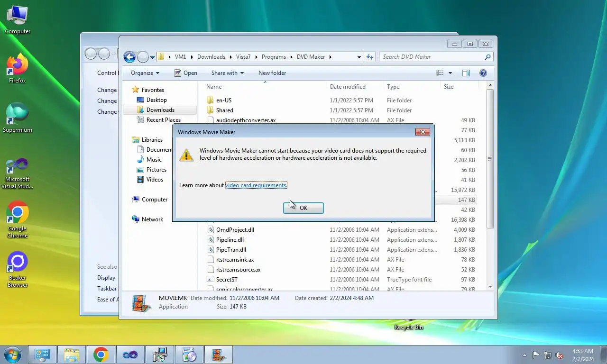Viewport: 607px width, 364px height.
Task: Select the SecretST font file
Action: pos(222,280)
